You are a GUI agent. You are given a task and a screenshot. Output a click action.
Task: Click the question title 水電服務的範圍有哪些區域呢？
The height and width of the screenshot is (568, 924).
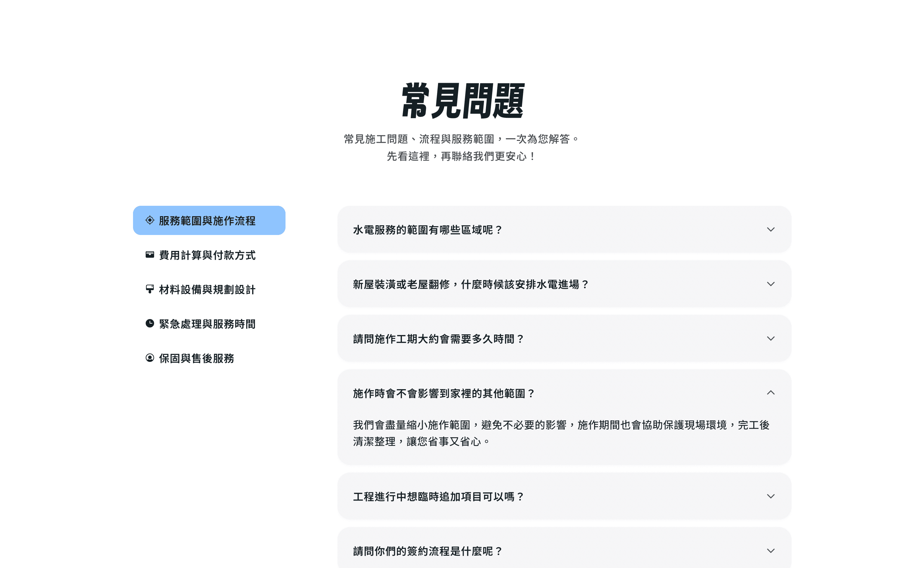click(x=427, y=229)
